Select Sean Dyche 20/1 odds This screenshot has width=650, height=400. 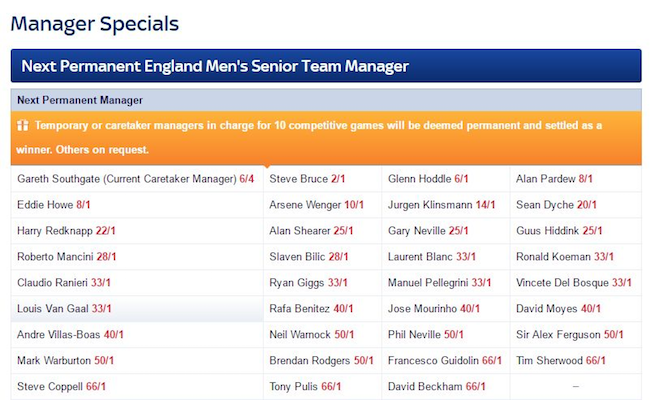576,205
